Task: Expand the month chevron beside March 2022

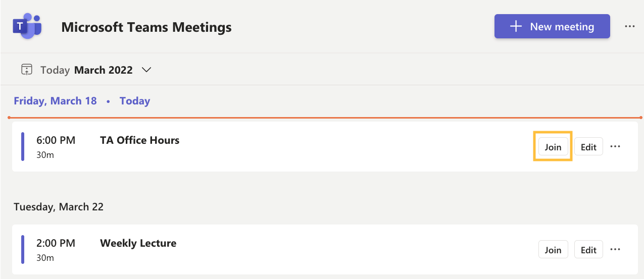Action: [146, 70]
